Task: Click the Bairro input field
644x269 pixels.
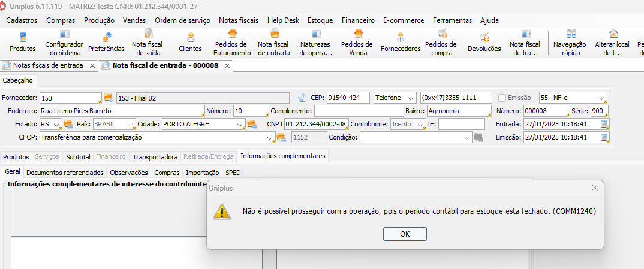Action: 459,111
